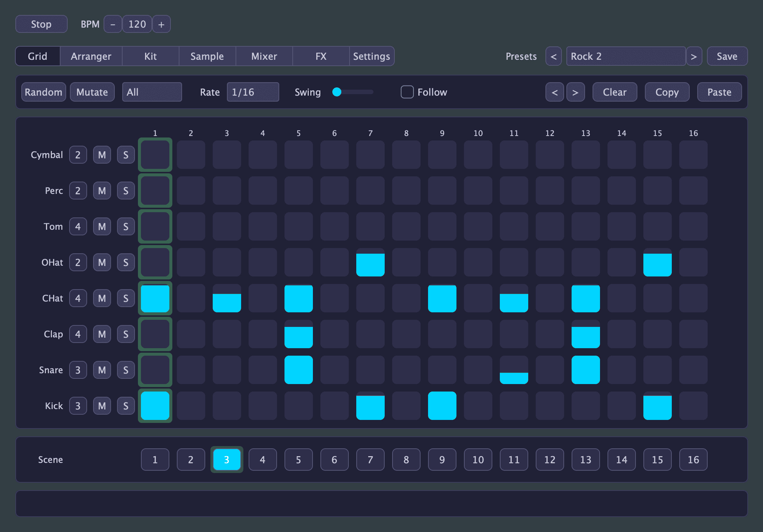Open the Rock 2 preset dropdown

pyautogui.click(x=626, y=56)
